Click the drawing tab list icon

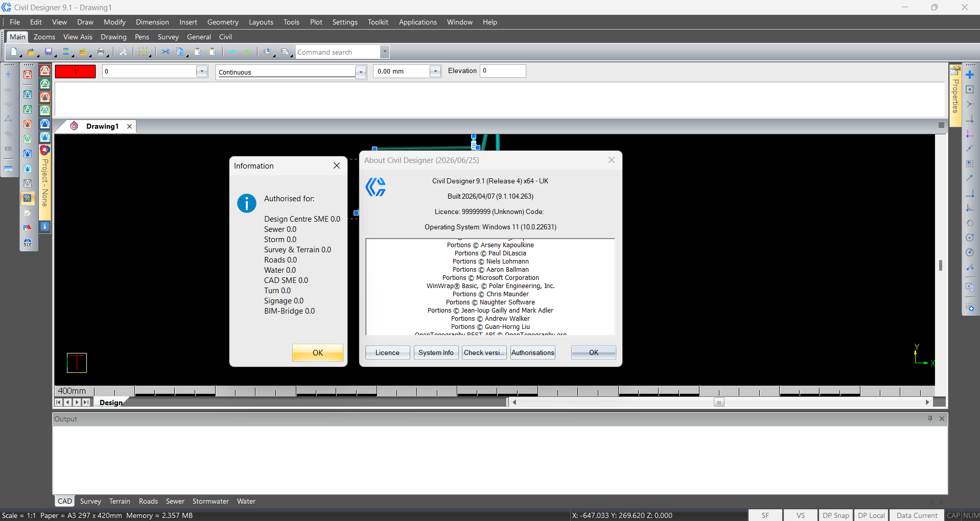pos(941,125)
